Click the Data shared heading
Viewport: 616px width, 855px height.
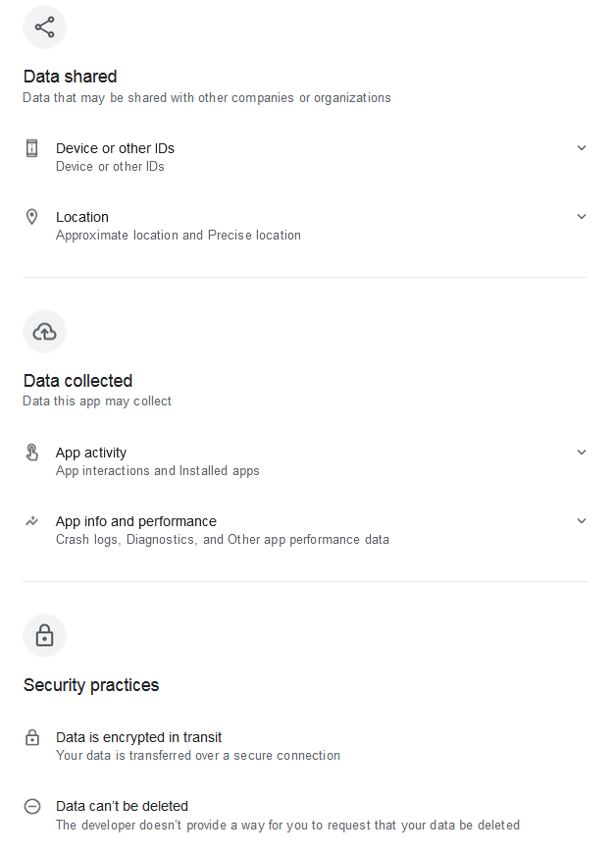pyautogui.click(x=71, y=77)
